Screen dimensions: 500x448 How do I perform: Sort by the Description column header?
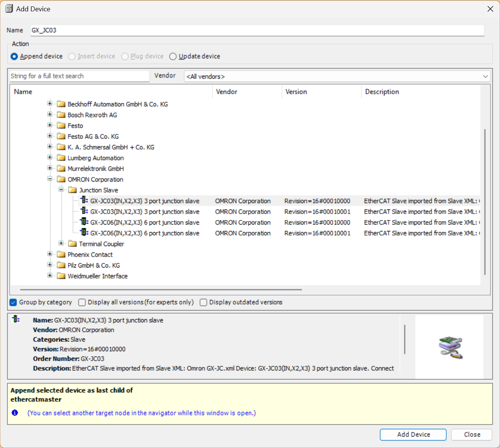(x=421, y=92)
